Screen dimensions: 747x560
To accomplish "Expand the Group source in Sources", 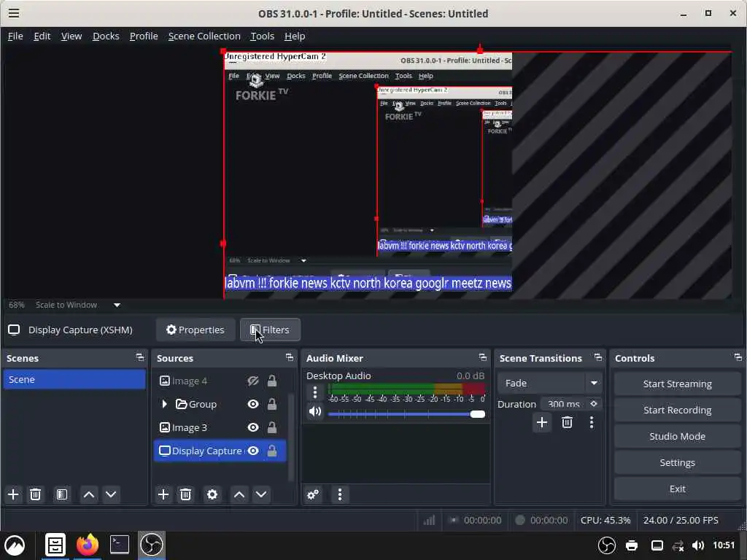I will (x=164, y=404).
